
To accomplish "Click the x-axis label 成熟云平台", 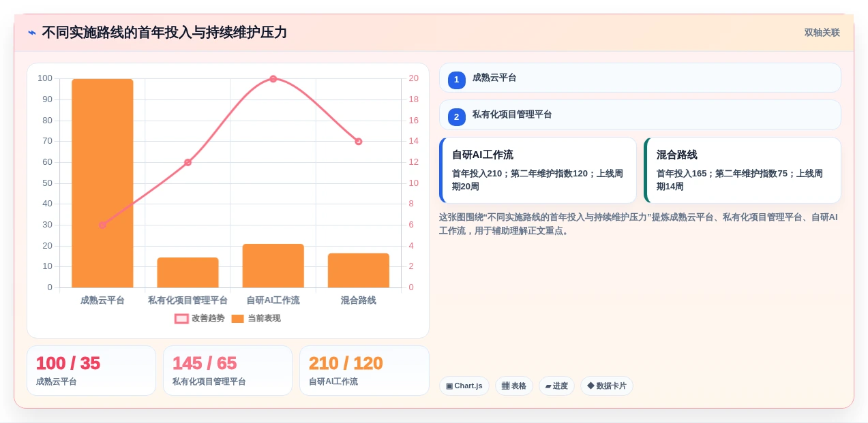I will click(102, 300).
